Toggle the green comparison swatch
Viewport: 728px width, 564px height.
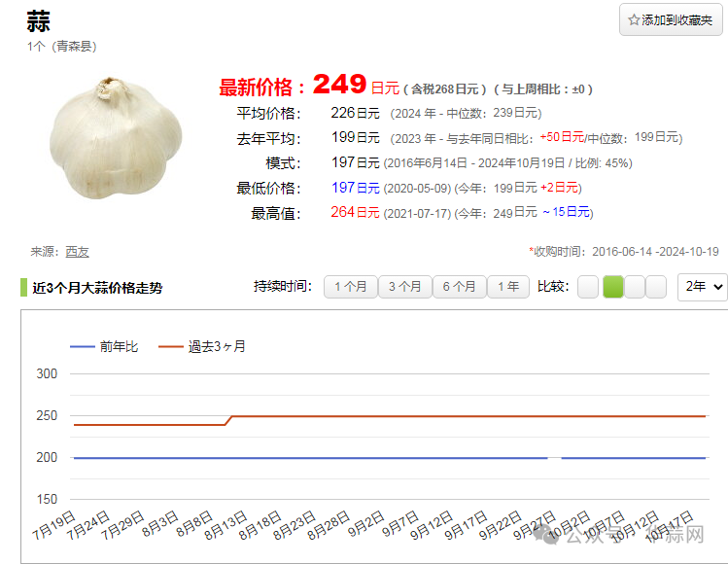(613, 287)
